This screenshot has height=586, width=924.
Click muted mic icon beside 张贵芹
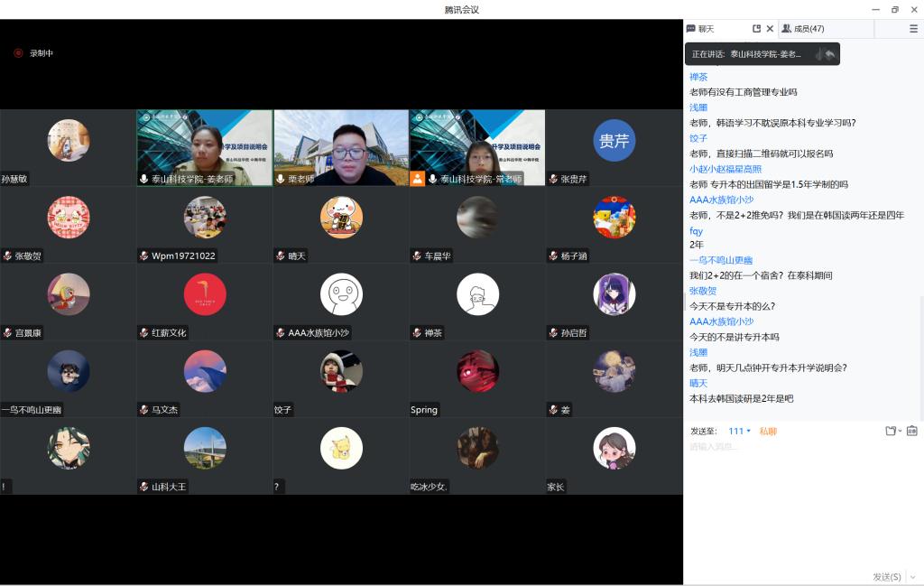click(553, 179)
